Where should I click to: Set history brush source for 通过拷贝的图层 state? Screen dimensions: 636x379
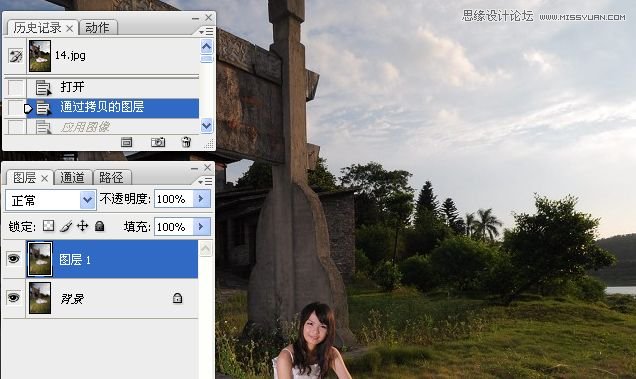pos(15,108)
